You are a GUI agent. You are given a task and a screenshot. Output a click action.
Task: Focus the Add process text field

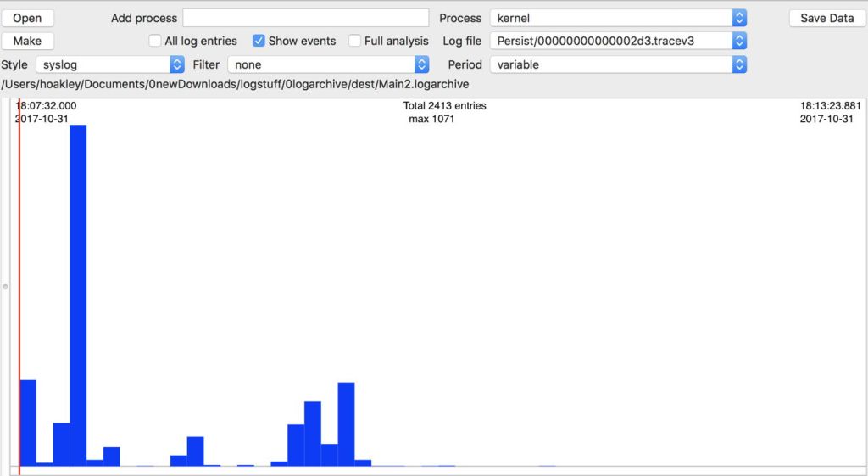[305, 18]
